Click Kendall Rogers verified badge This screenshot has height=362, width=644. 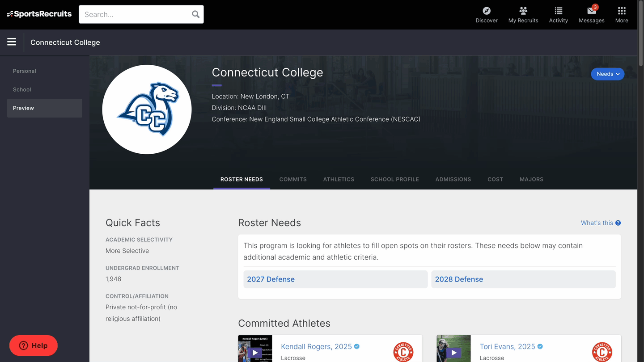(x=357, y=346)
